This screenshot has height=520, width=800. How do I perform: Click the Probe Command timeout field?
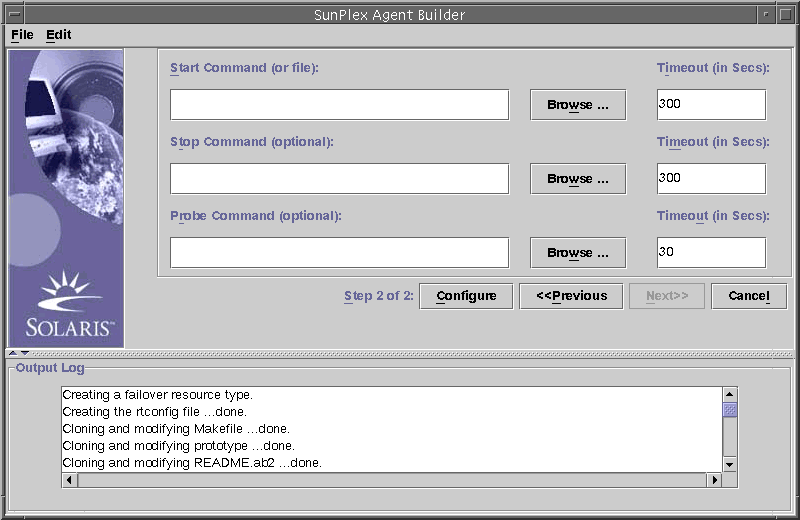click(x=711, y=253)
